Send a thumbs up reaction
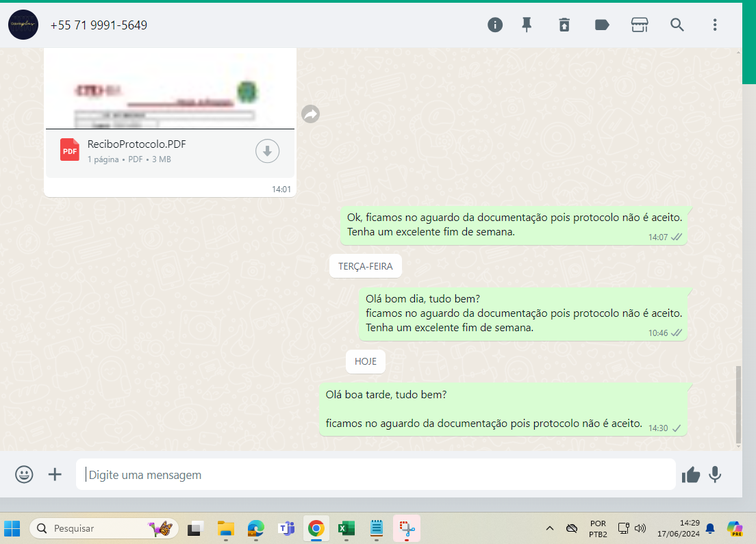The height and width of the screenshot is (544, 756). coord(691,474)
